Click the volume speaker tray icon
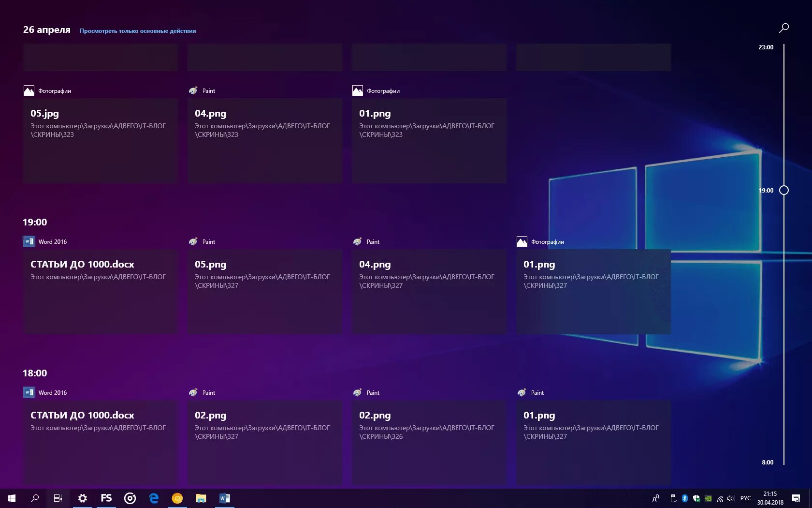The width and height of the screenshot is (812, 508). coord(731,498)
